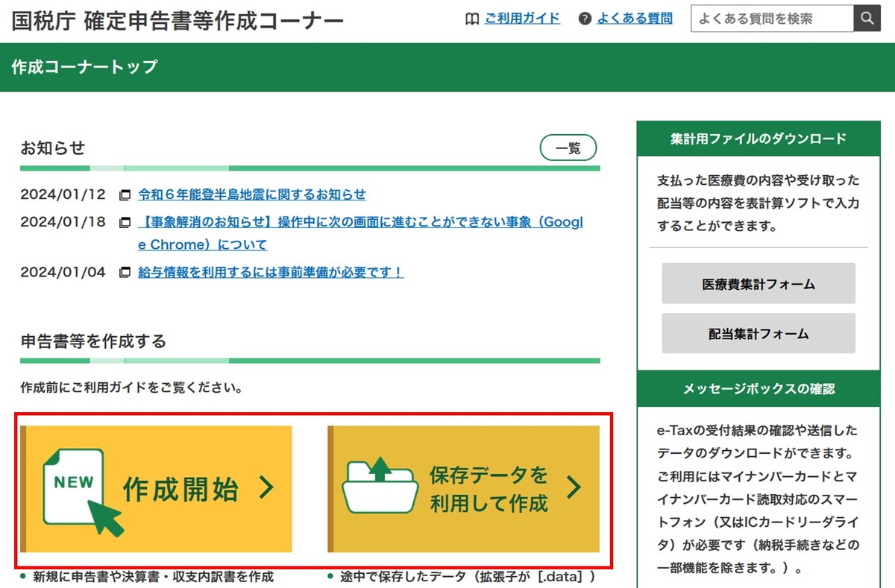Click the NEW document icon in 作成開始
This screenshot has height=588, width=895.
[84, 491]
